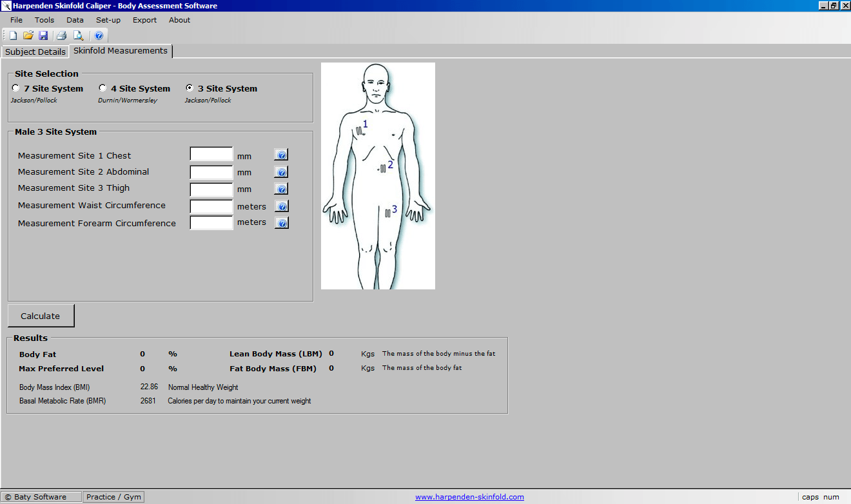Open the Tools menu

[x=44, y=20]
